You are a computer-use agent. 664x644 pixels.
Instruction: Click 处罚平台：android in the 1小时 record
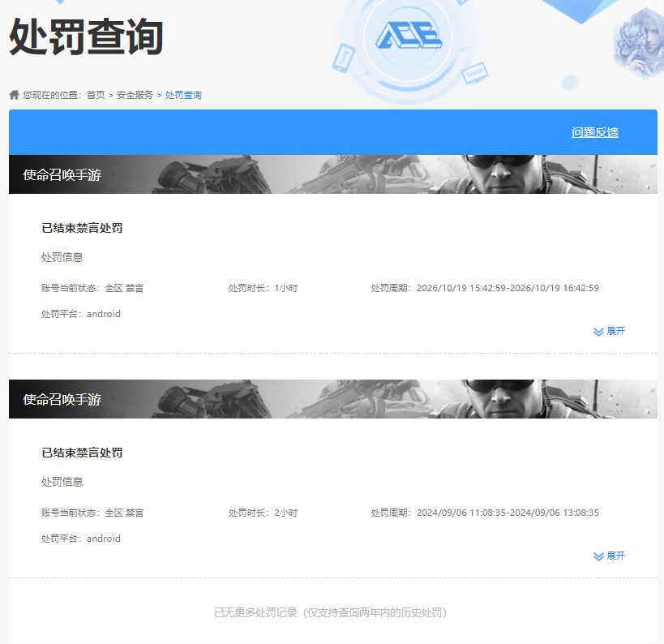point(81,314)
